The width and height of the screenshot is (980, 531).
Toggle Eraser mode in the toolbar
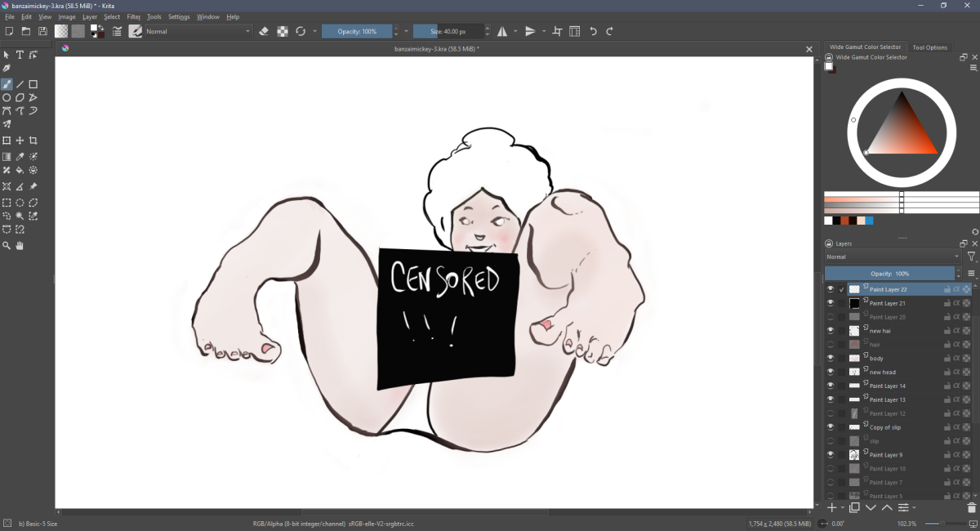click(264, 32)
